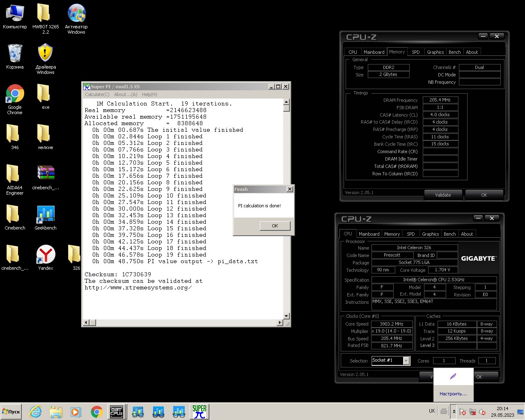Click the Checksum: 1C730639 line in Super PI
The width and height of the screenshot is (525, 420).
pyautogui.click(x=118, y=274)
